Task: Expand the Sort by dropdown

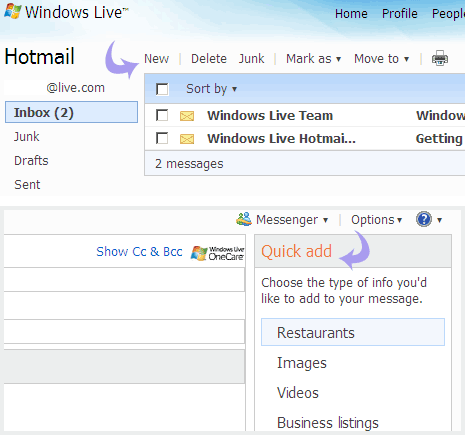Action: coord(211,89)
